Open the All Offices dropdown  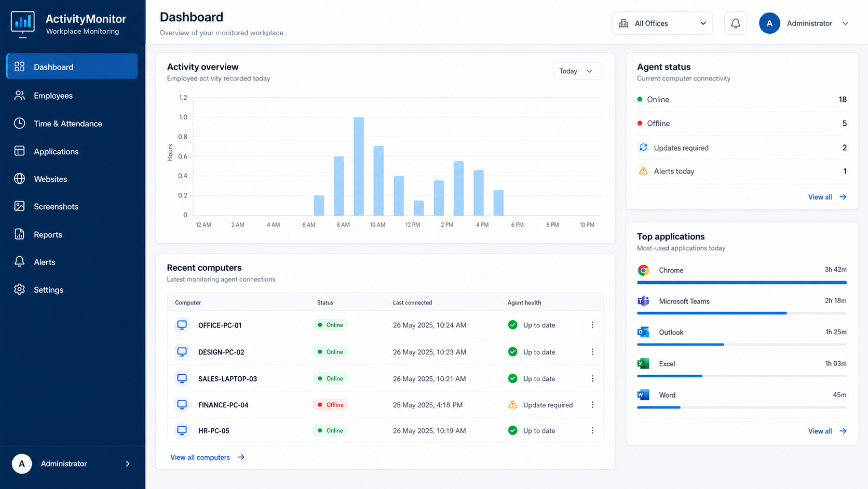coord(662,23)
